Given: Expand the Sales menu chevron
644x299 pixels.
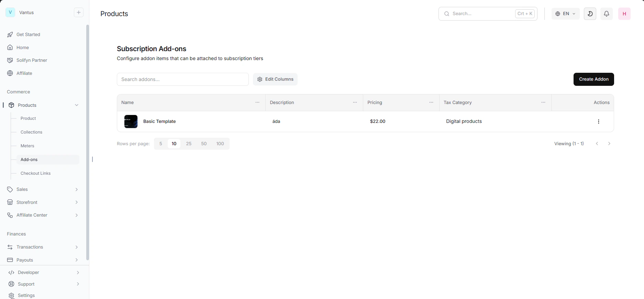Looking at the screenshot, I should tap(77, 189).
